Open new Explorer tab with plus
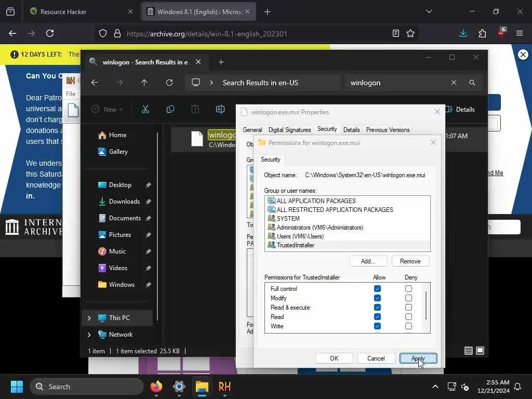This screenshot has height=399, width=532. 221,62
